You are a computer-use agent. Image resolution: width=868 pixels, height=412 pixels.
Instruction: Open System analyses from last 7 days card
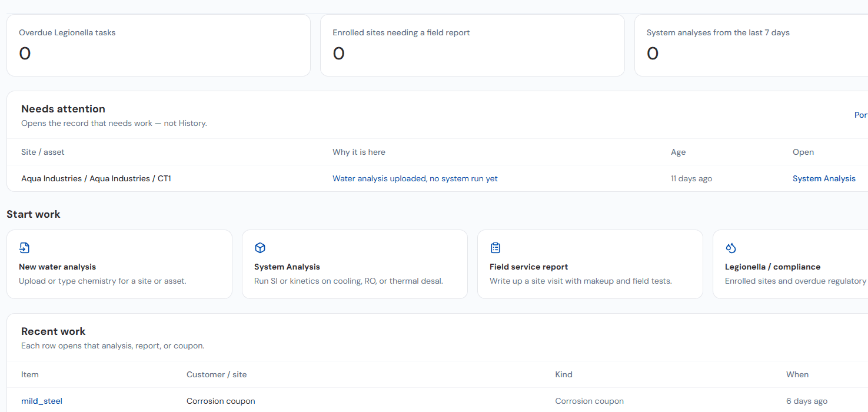(x=751, y=45)
